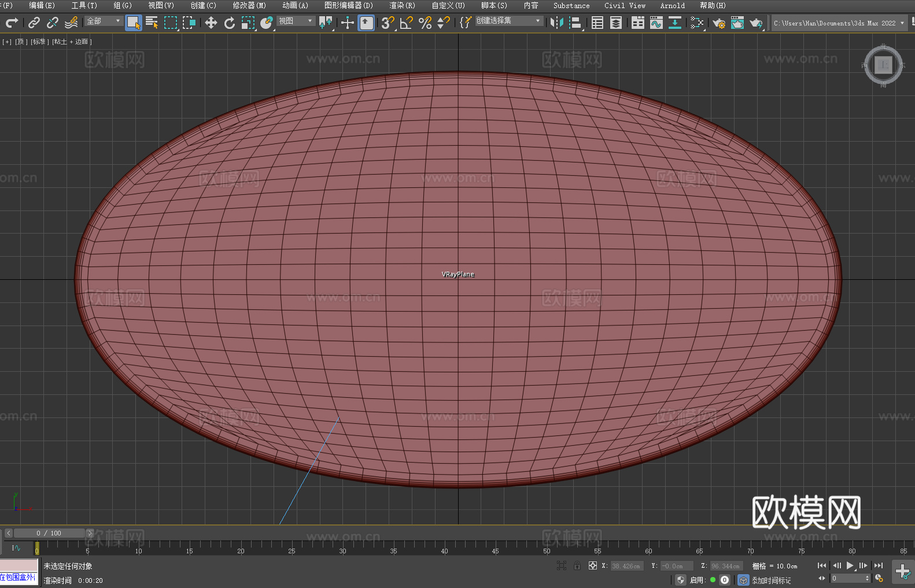
Task: Open Edit Named Selection Sets
Action: 466,23
